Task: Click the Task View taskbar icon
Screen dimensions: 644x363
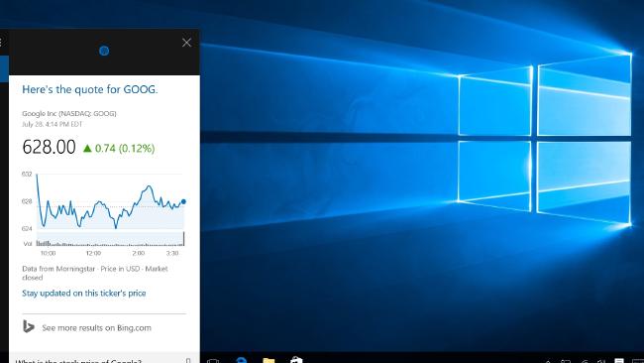Action: (x=213, y=361)
